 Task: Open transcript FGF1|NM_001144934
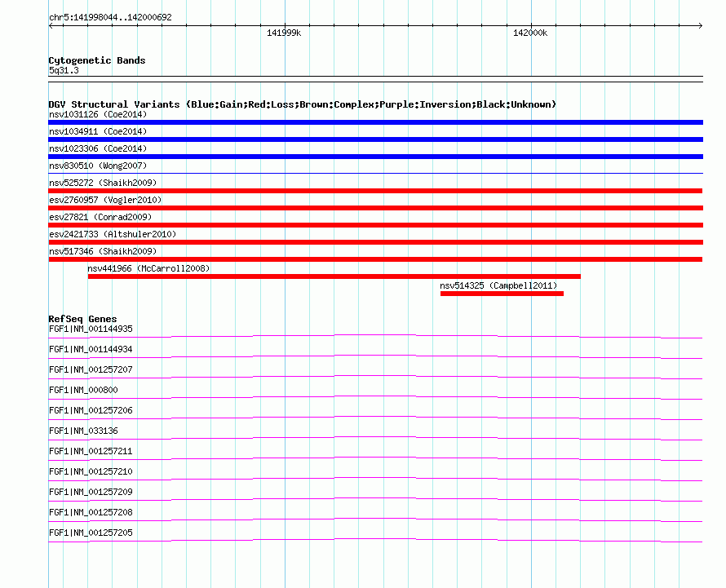(91, 349)
